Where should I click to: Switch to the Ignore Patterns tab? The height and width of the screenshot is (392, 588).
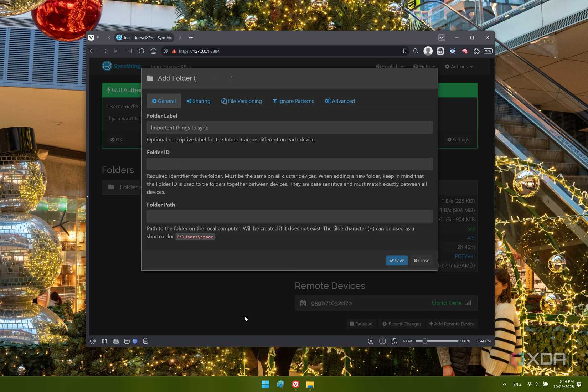tap(293, 101)
